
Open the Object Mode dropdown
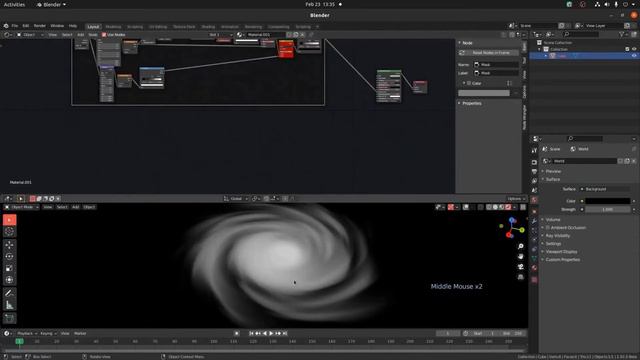21,207
